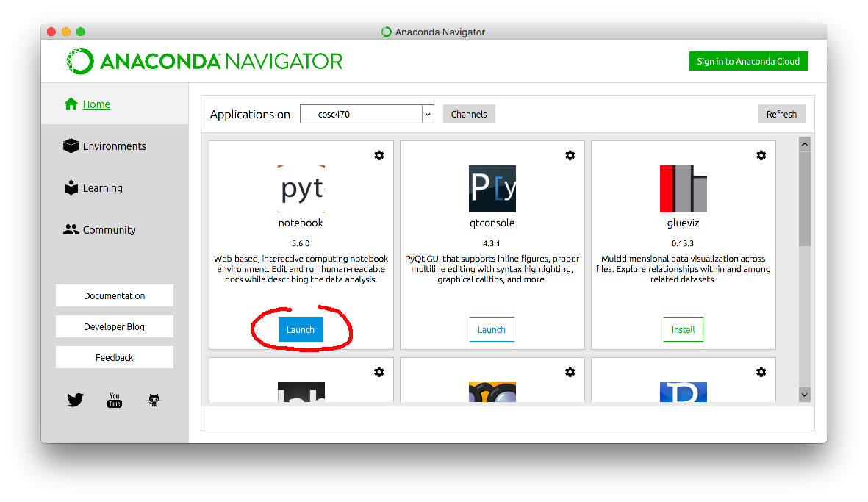Open the GitHub link icon

(154, 400)
